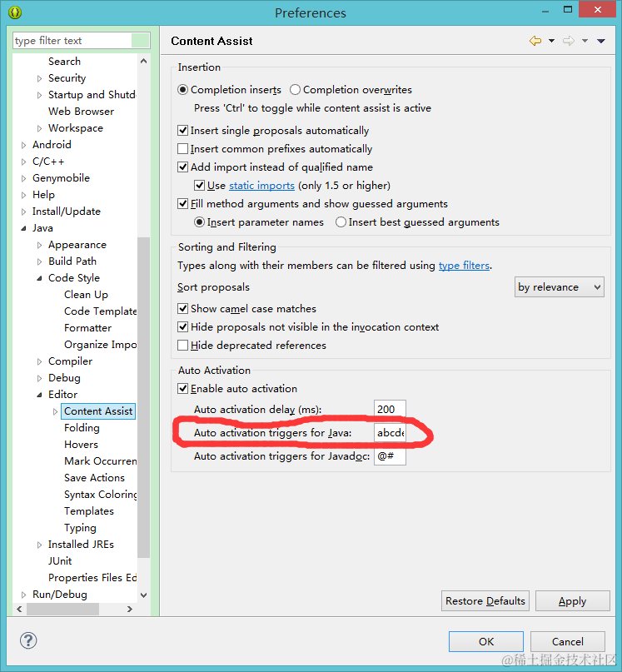Image resolution: width=622 pixels, height=672 pixels.
Task: Toggle Hide proposals not visible checkbox
Action: click(x=182, y=327)
